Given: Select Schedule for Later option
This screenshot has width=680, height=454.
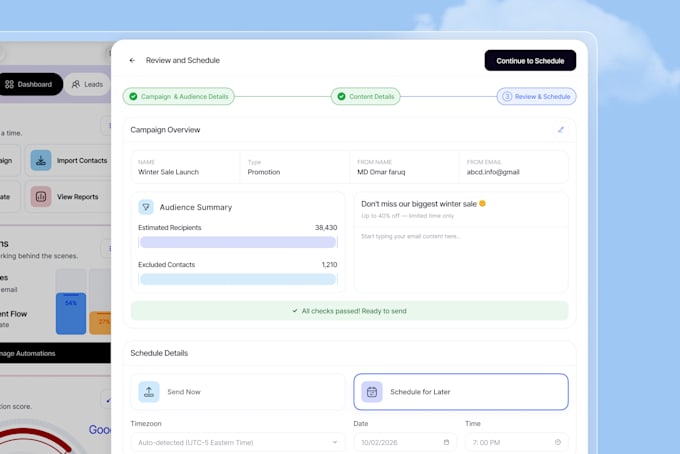Looking at the screenshot, I should coord(461,392).
